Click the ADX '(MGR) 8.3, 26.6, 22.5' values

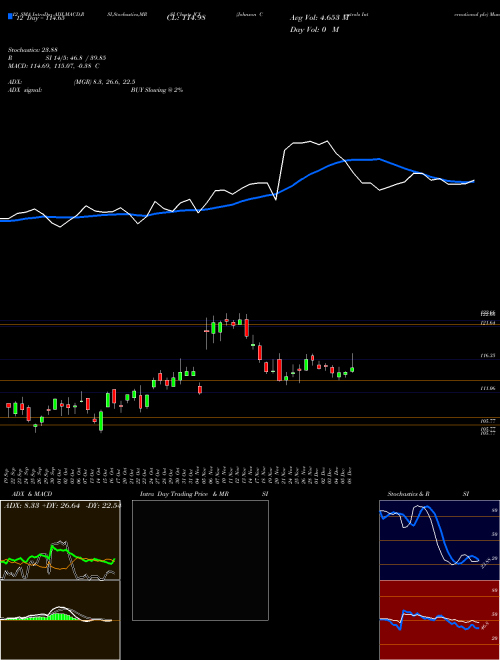[x=104, y=82]
